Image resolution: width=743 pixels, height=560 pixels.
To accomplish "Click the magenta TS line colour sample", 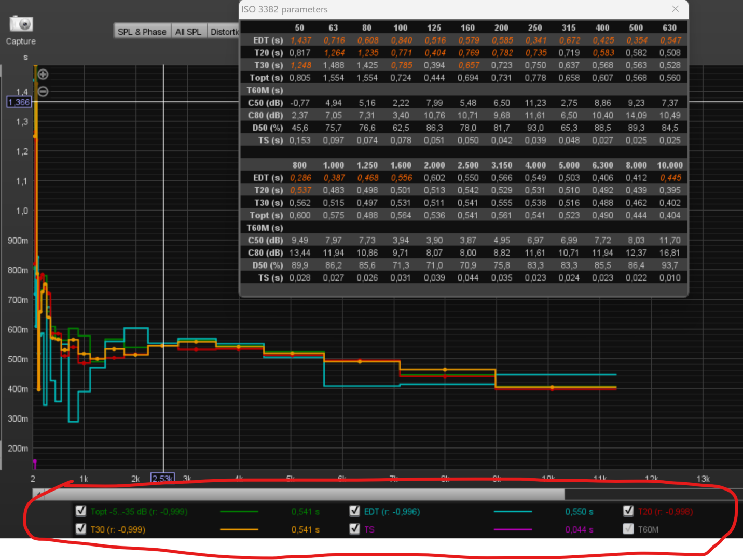I will coord(513,529).
